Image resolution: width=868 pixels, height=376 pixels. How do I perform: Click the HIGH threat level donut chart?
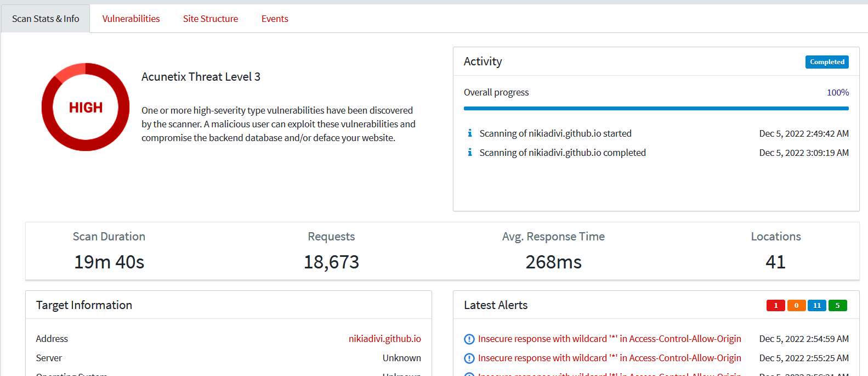pos(86,107)
